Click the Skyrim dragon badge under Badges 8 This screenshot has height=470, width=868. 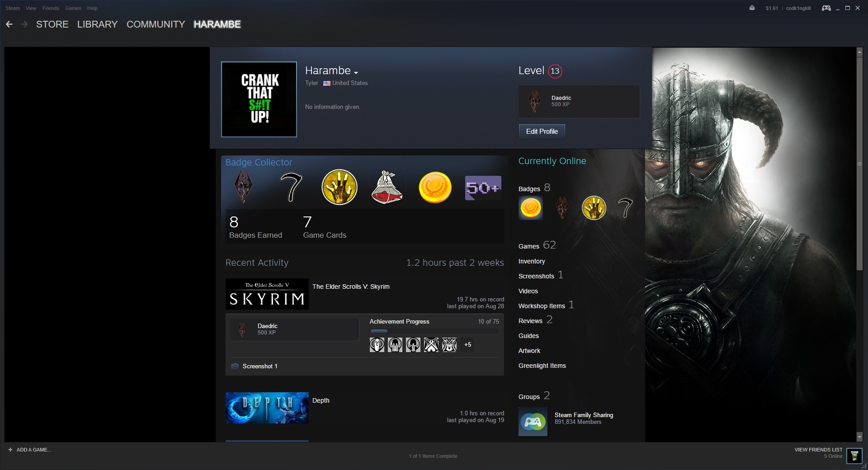[562, 208]
